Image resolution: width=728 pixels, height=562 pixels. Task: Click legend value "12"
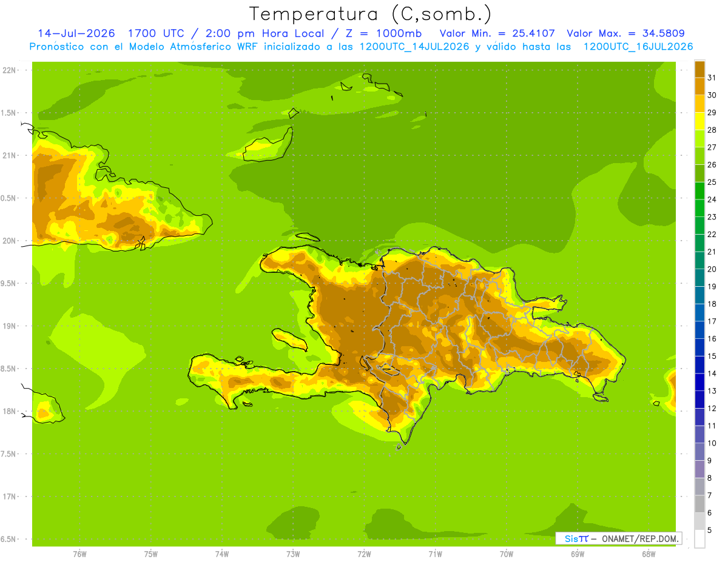coord(712,409)
